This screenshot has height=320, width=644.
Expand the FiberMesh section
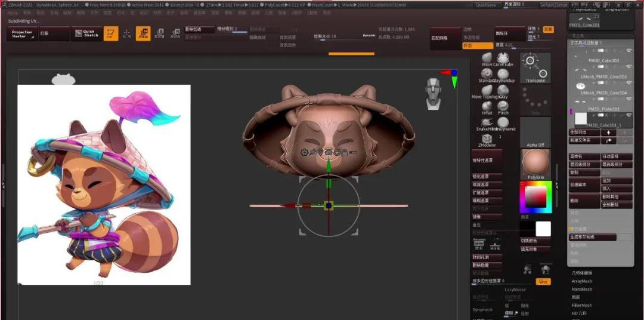tap(581, 306)
